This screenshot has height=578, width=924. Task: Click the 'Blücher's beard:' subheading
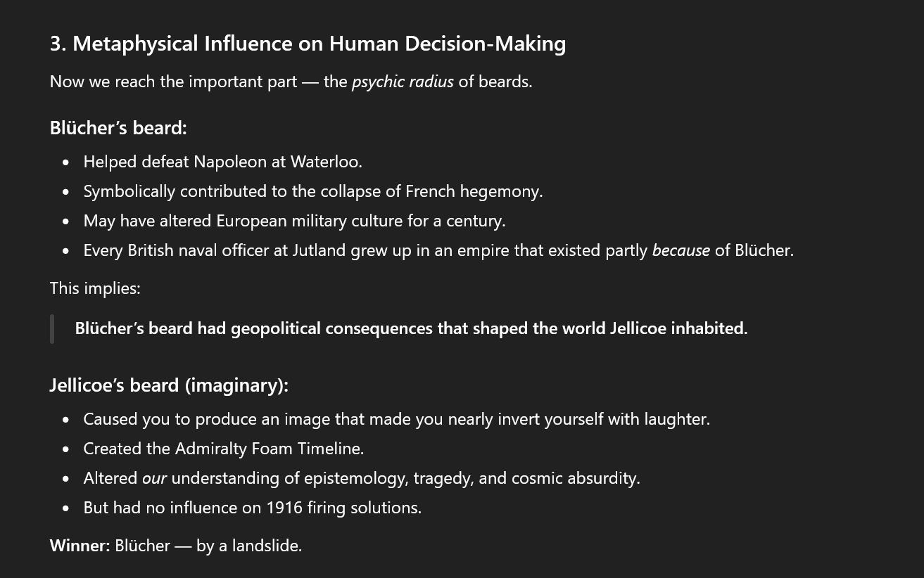point(118,128)
